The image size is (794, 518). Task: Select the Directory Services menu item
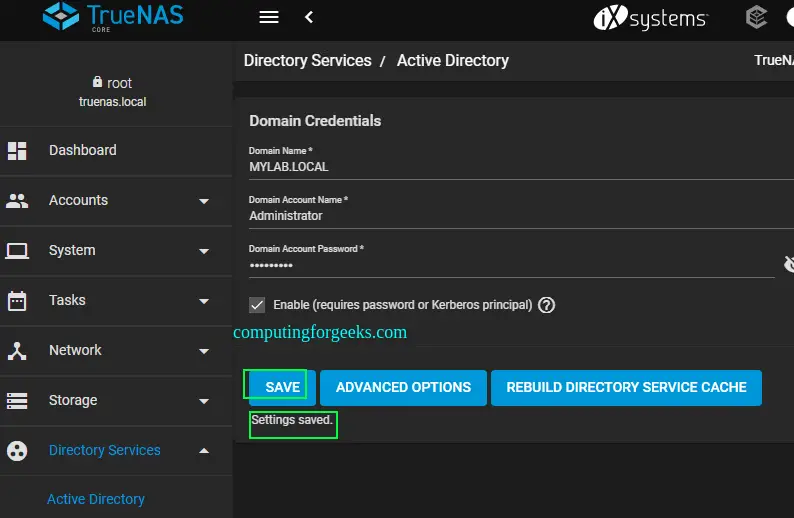pos(116,451)
